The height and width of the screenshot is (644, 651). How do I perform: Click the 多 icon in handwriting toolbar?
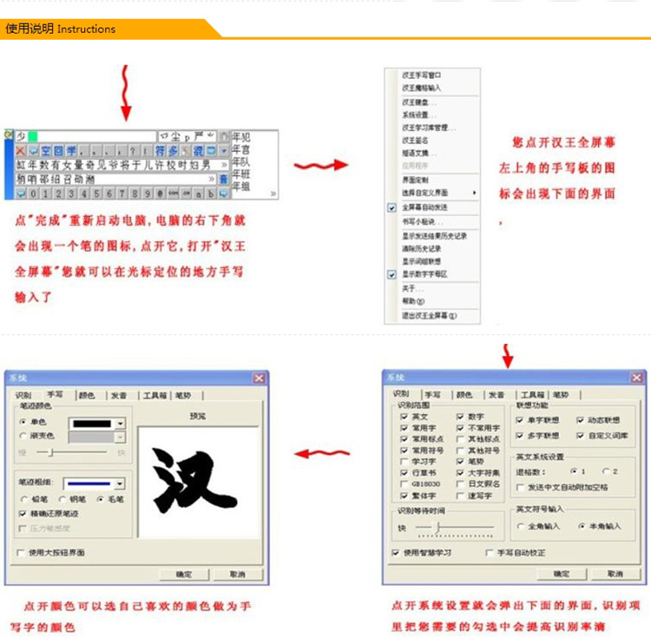coord(173,151)
